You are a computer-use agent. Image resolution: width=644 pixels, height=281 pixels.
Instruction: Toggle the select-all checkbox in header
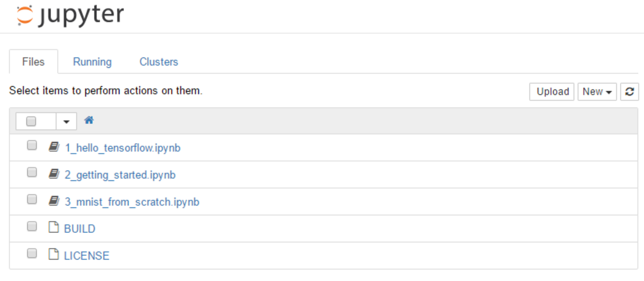click(x=31, y=121)
